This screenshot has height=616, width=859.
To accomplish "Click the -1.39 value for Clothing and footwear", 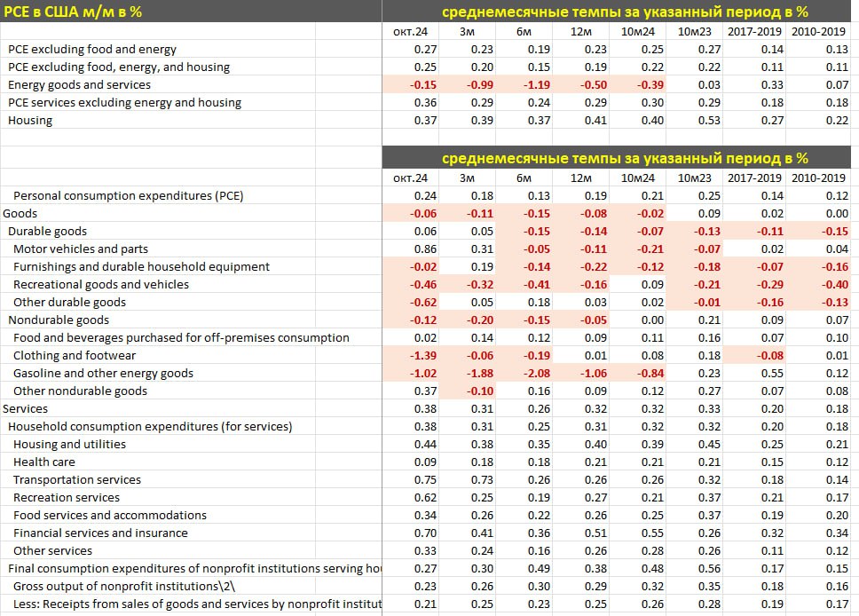I will pyautogui.click(x=409, y=356).
